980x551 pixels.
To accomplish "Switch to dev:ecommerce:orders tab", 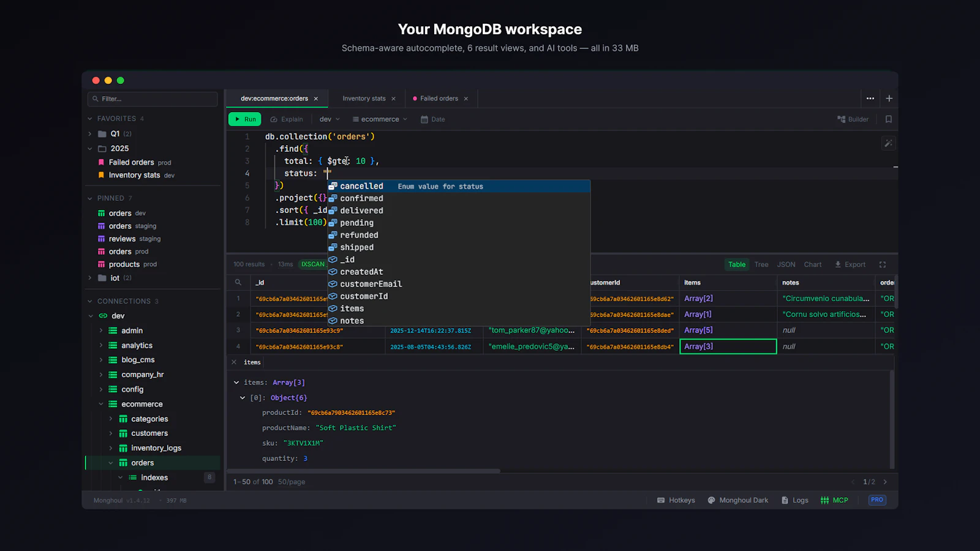I will pos(274,99).
